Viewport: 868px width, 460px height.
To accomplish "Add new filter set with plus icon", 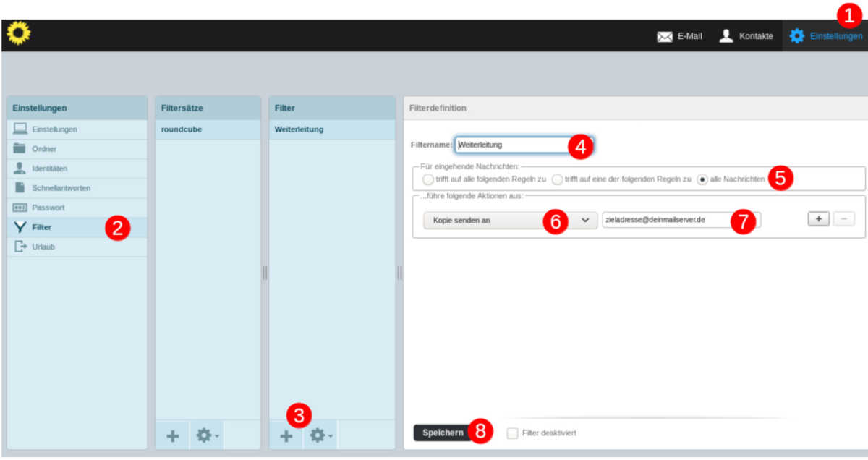I will [x=172, y=436].
